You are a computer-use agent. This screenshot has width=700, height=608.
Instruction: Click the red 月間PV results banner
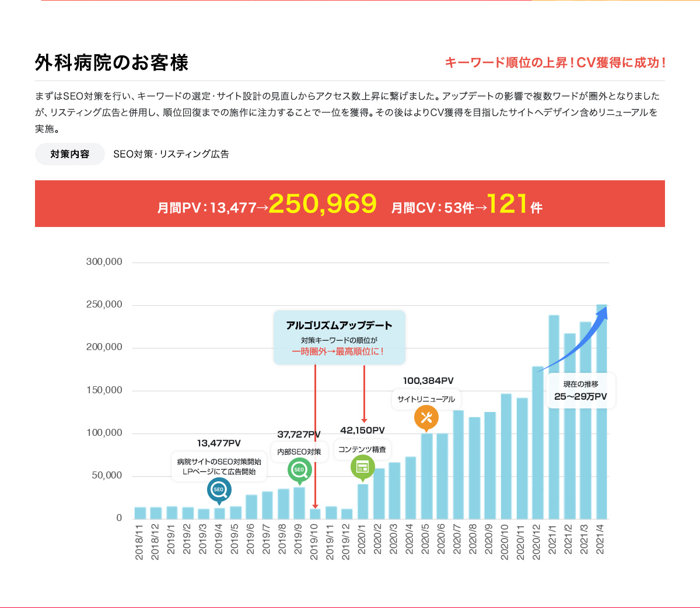tap(350, 204)
